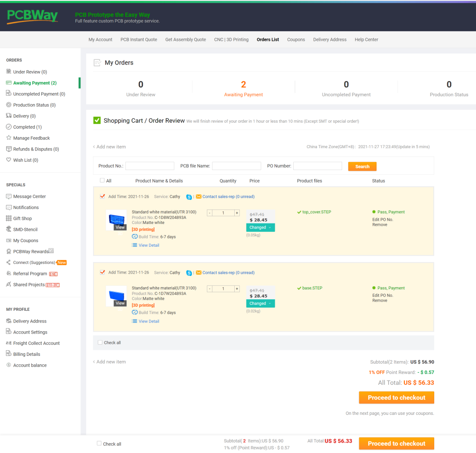The image size is (476, 453).
Task: Expand Changed price dropdown for base order
Action: [x=260, y=303]
